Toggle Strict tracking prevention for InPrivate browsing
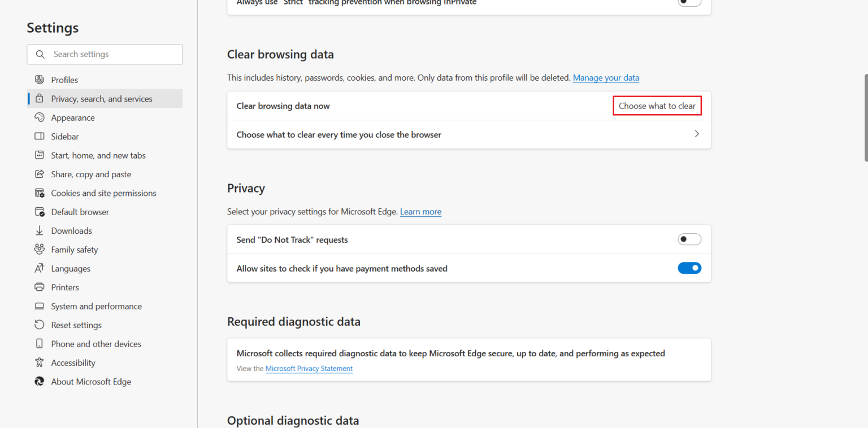This screenshot has height=428, width=868. tap(689, 3)
